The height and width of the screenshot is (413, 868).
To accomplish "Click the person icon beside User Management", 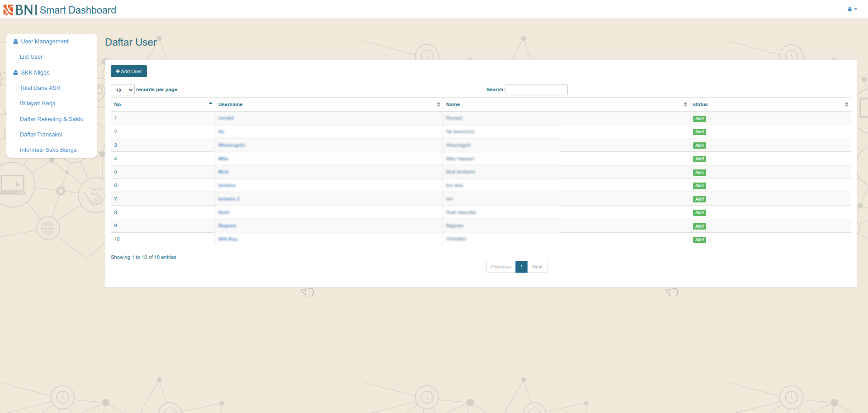I will [15, 41].
